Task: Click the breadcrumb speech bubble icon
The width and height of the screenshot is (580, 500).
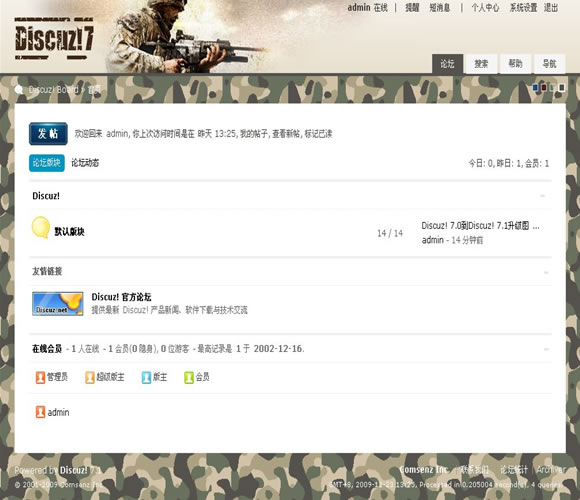Action: 19,90
